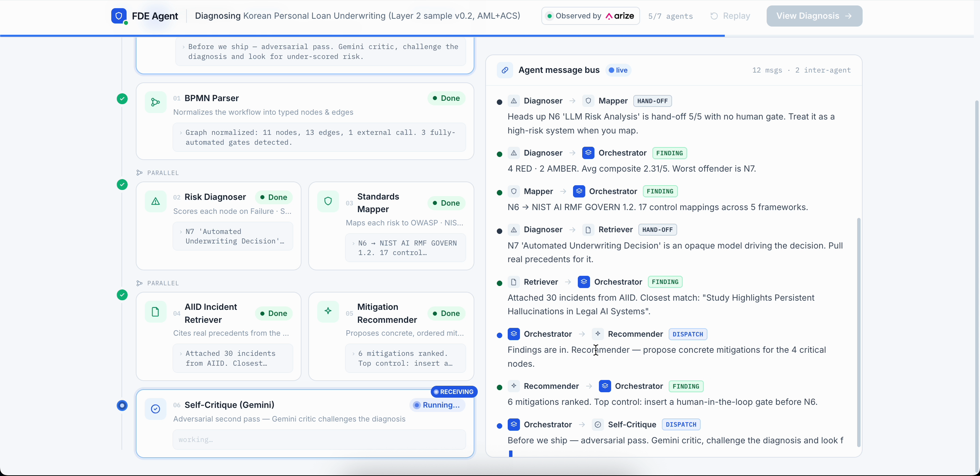The width and height of the screenshot is (980, 476).
Task: Expand the 'Before we ship' orchestrator message
Action: tap(320, 51)
